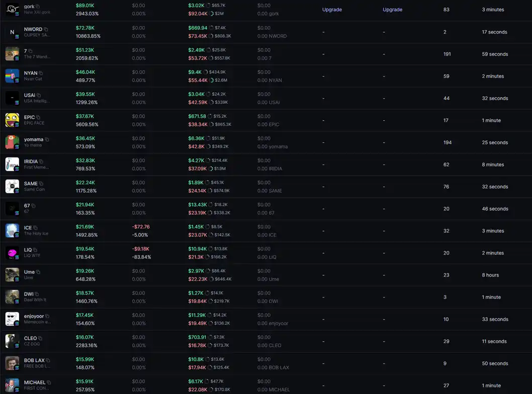532x394 pixels.
Task: Click copy icon next to yomama
Action: click(x=47, y=139)
